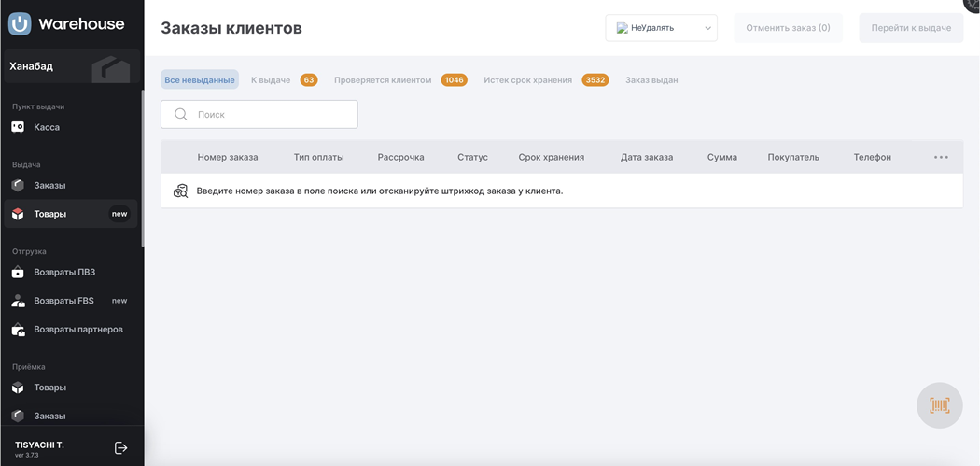Click the Пункт выдачи section label
Screen dimensions: 980x466
[38, 106]
